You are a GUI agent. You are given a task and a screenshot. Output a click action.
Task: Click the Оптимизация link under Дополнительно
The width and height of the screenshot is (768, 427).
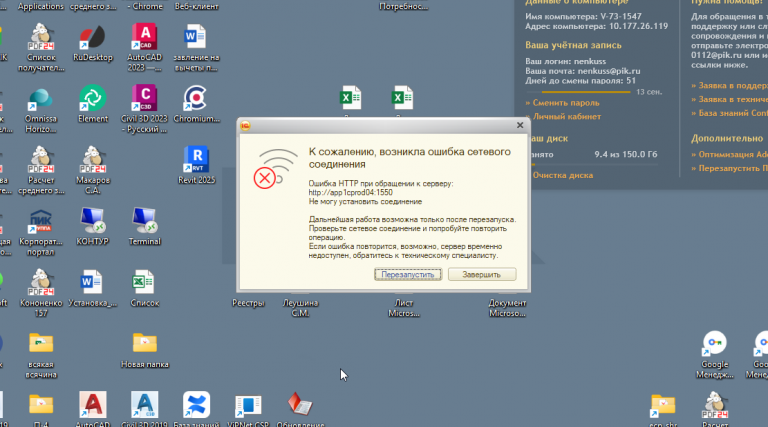(x=729, y=154)
